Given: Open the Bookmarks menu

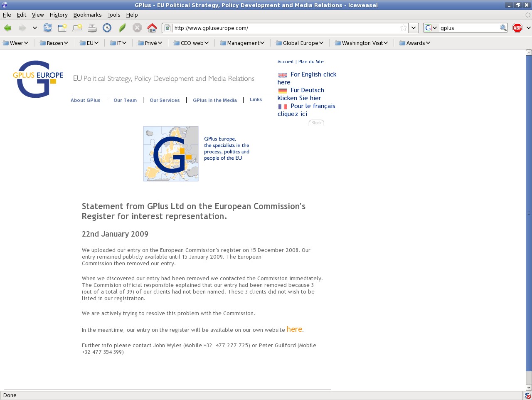Looking at the screenshot, I should 87,15.
